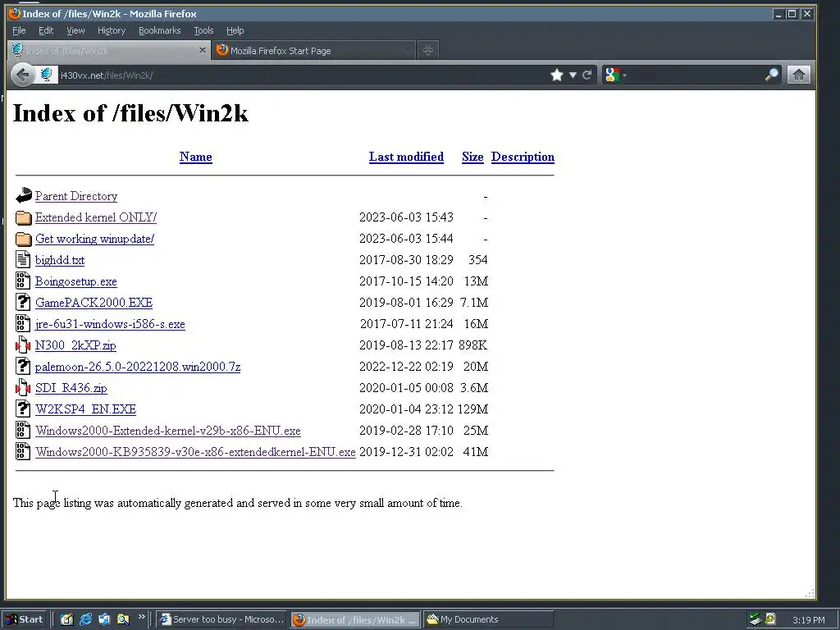Click the site identity icon in address bar
Viewport: 840px width, 630px height.
(47, 75)
